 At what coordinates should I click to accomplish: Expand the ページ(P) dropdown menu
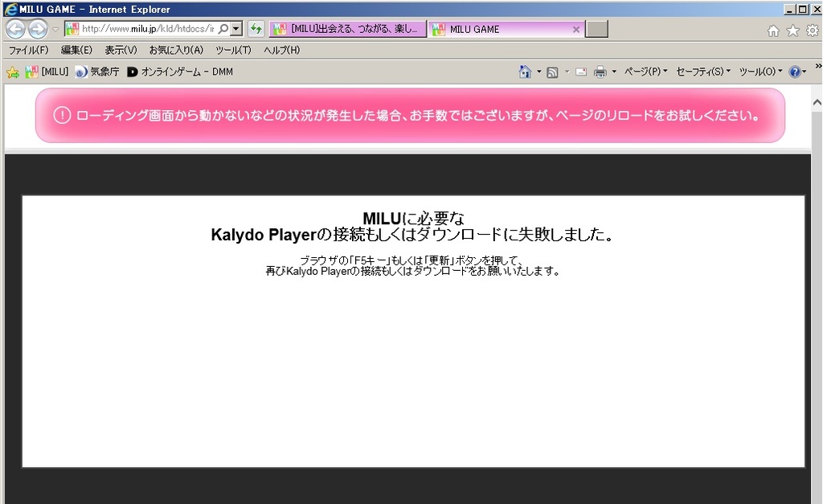(645, 72)
